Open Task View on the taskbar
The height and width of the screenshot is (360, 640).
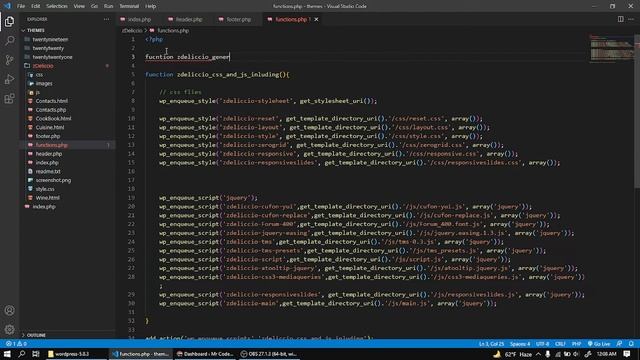36,354
